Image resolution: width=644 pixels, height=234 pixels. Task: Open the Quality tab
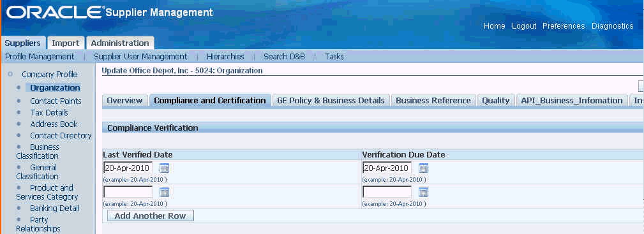click(x=496, y=101)
